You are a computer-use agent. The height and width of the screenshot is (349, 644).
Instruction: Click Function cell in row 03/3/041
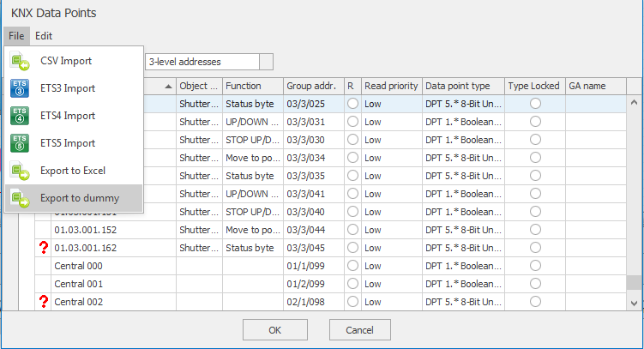[253, 194]
